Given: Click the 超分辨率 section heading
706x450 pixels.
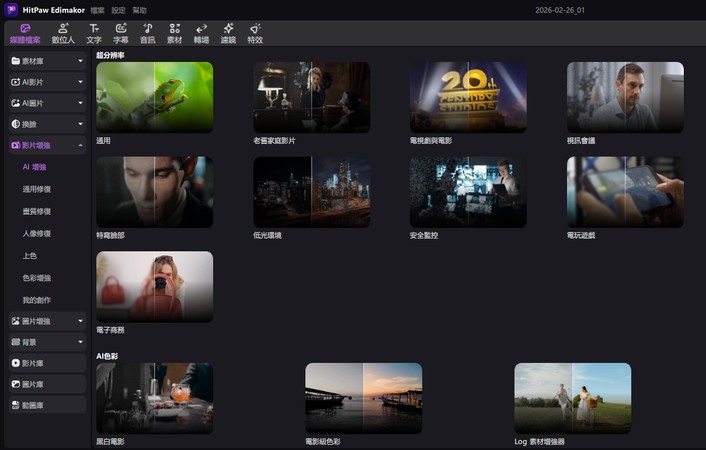Looking at the screenshot, I should [x=110, y=55].
